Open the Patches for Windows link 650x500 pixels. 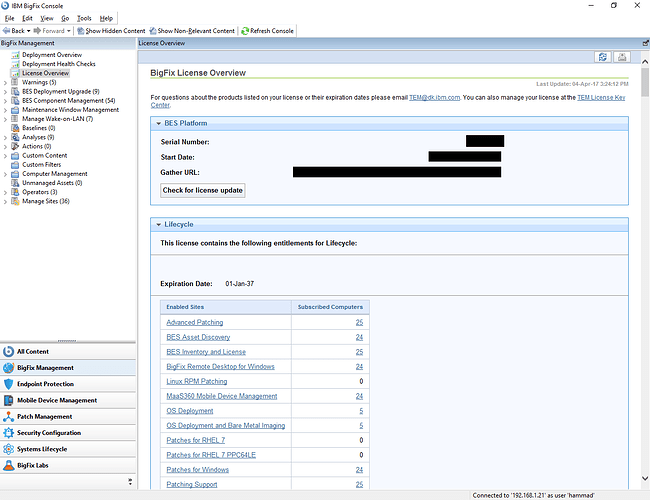197,470
